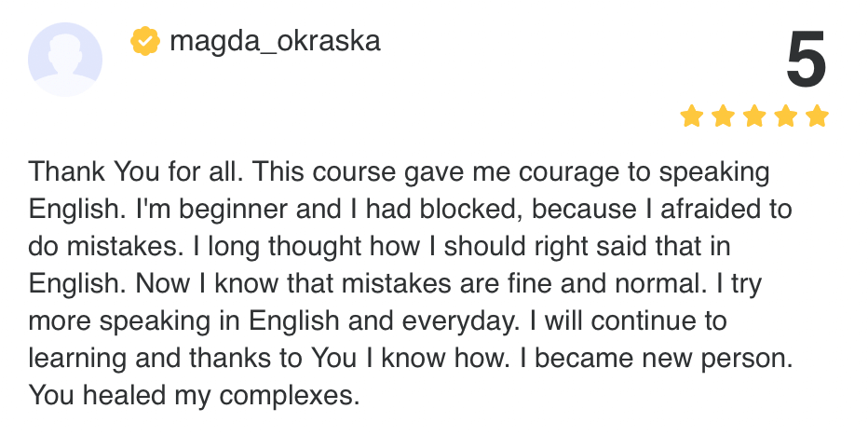Pick the third, middle rating star
The height and width of the screenshot is (436, 868).
pyautogui.click(x=754, y=116)
